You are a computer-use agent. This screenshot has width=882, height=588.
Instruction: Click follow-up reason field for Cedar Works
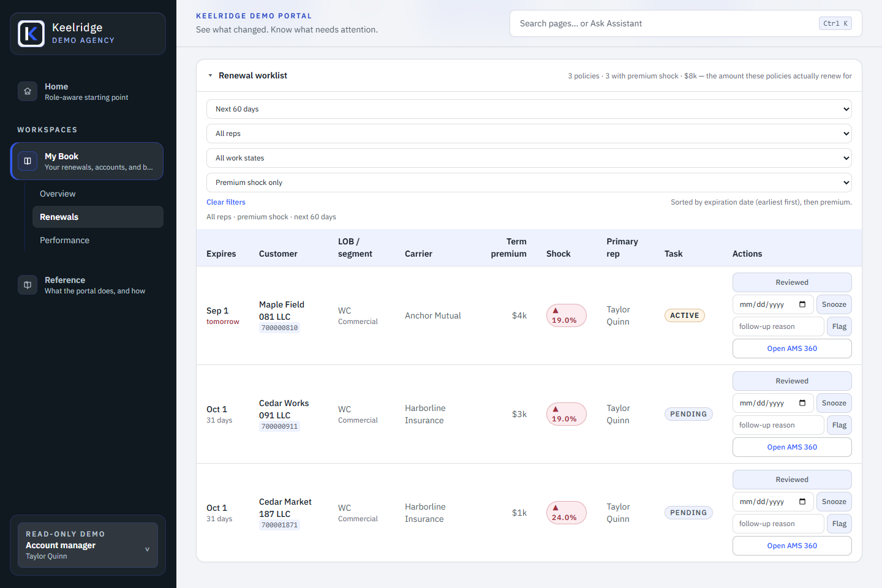click(x=778, y=425)
